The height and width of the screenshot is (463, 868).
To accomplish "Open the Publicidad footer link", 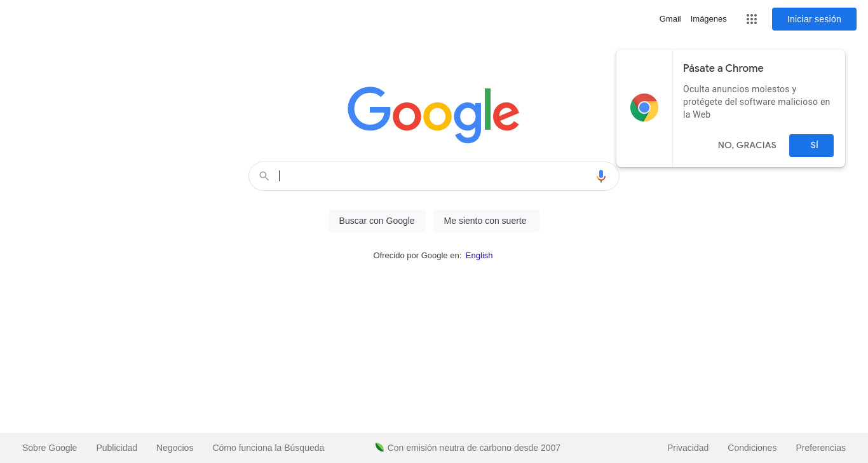I will (x=117, y=448).
